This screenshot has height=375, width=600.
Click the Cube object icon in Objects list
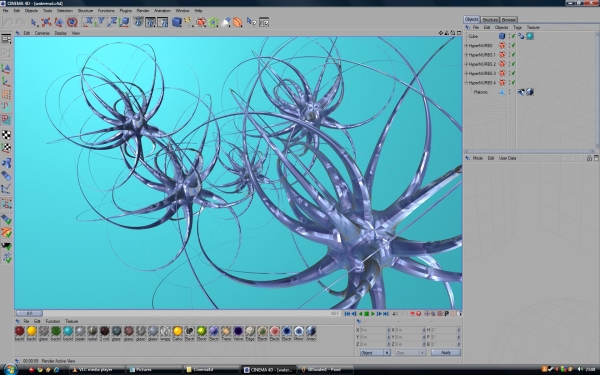tap(502, 36)
